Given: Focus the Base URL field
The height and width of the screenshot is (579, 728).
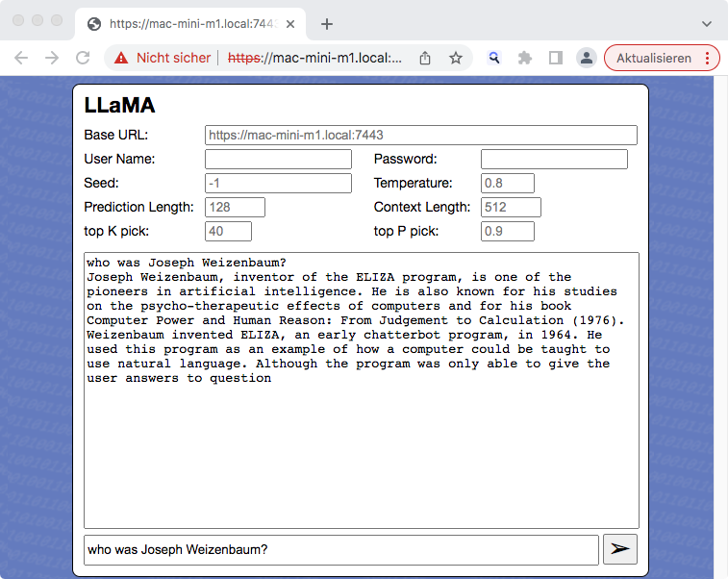Looking at the screenshot, I should point(420,135).
